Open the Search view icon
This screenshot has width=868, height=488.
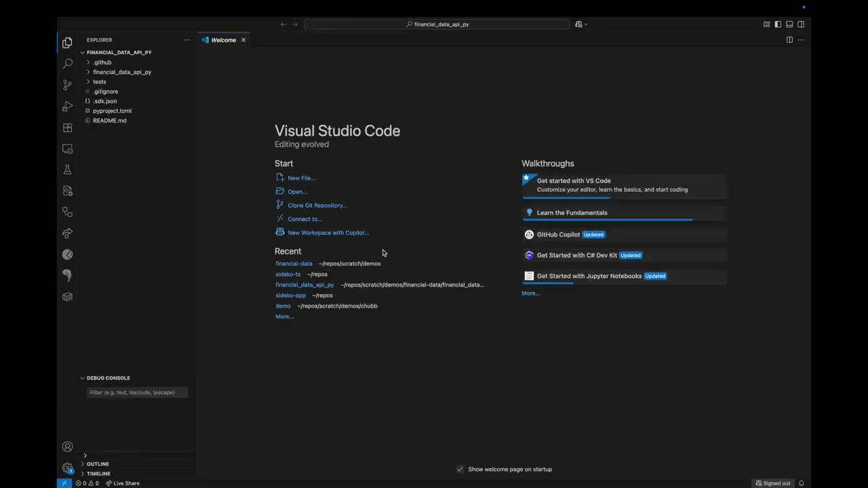67,64
